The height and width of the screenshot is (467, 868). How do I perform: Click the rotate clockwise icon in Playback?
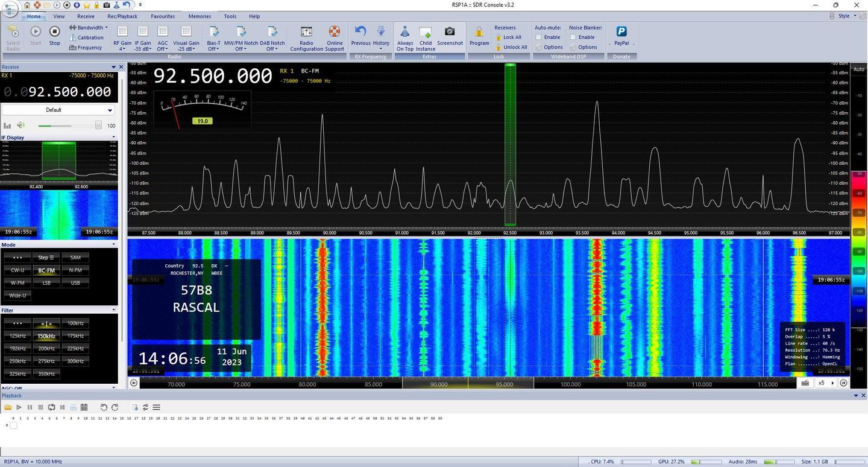tap(115, 407)
